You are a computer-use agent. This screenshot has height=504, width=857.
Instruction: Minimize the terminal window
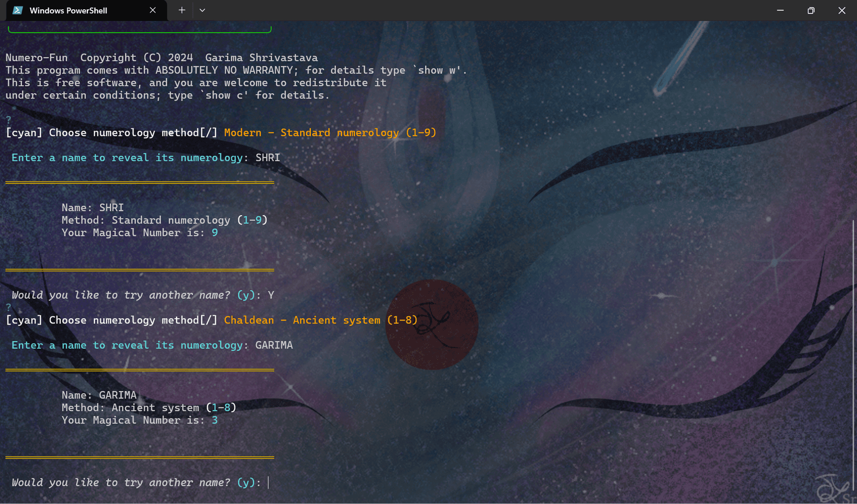tap(780, 10)
